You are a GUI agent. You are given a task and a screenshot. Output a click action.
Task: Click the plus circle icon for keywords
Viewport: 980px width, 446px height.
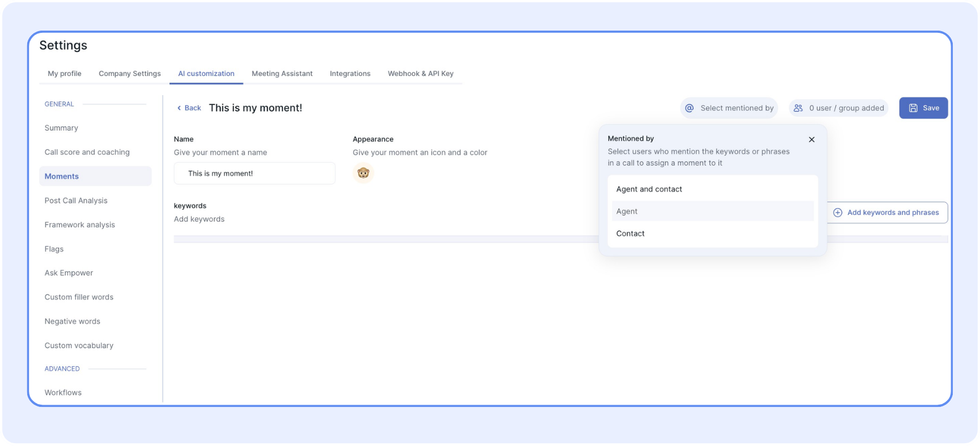(x=838, y=213)
